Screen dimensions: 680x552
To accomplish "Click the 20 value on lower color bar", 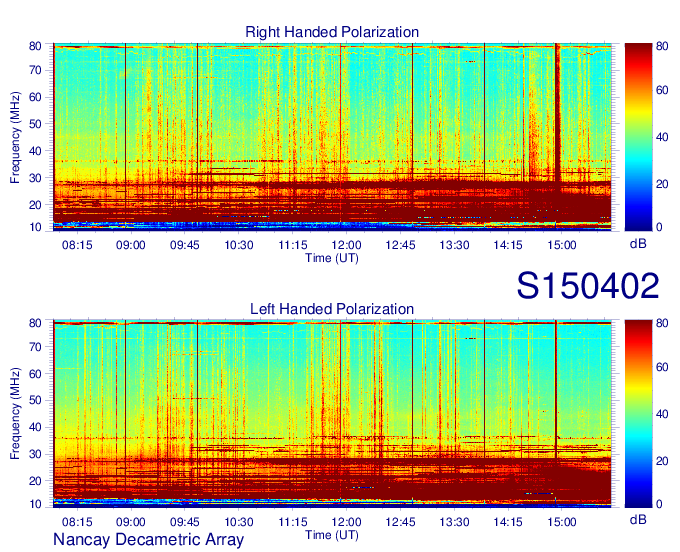I will pos(662,461).
